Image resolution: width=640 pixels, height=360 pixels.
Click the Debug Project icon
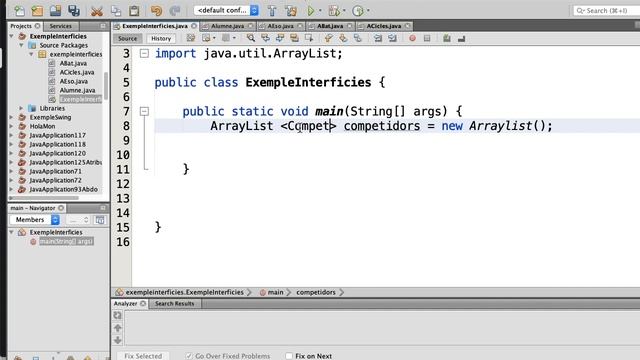334,11
